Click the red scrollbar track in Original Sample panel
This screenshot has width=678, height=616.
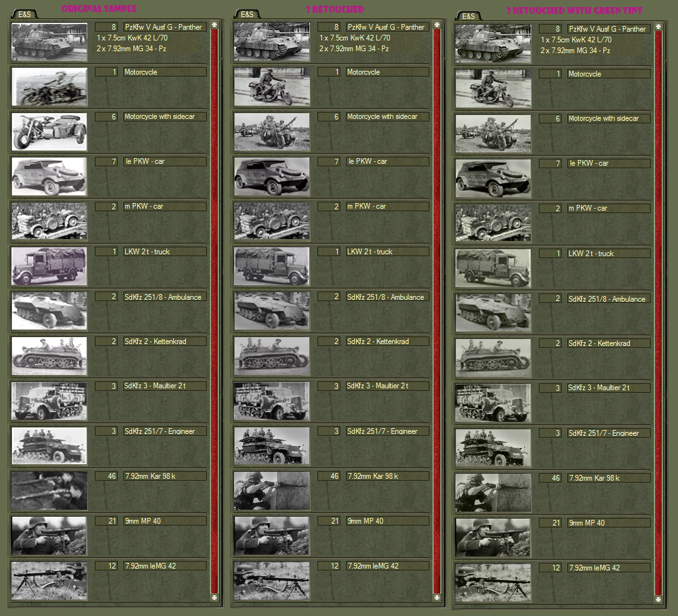click(214, 311)
